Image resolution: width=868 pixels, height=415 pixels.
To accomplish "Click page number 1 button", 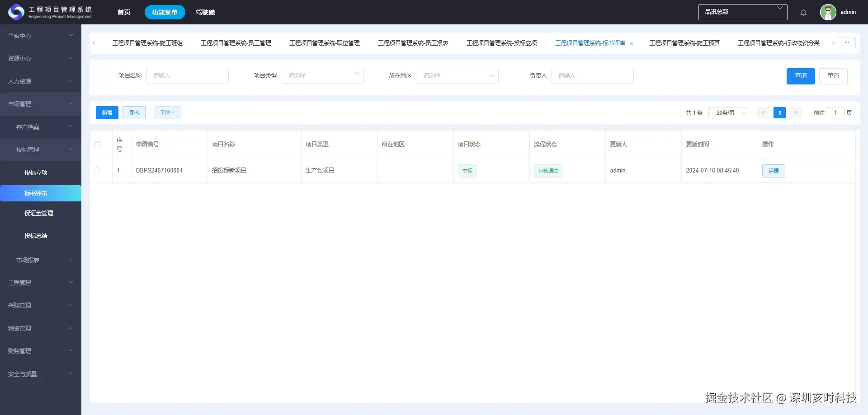I will point(779,112).
